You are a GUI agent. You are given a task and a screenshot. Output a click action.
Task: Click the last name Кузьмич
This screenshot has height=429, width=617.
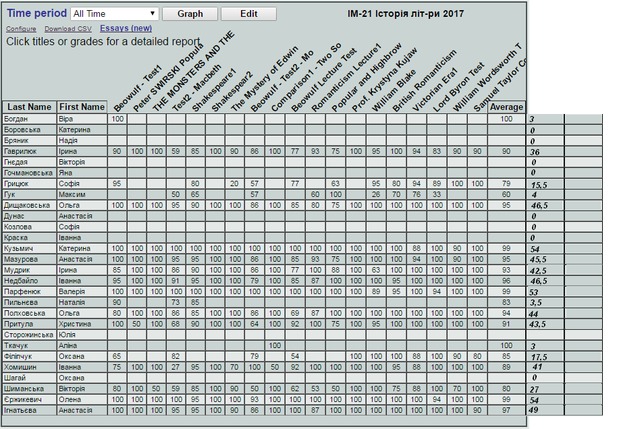[x=19, y=248]
